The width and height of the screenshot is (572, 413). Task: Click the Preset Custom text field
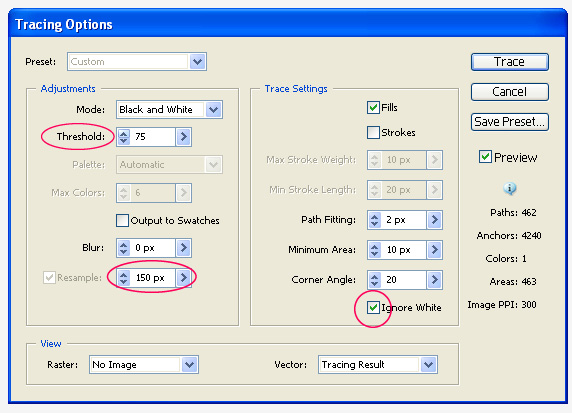click(x=128, y=62)
